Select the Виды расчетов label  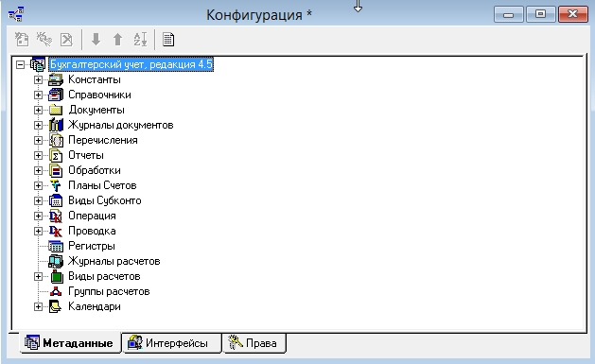point(104,276)
